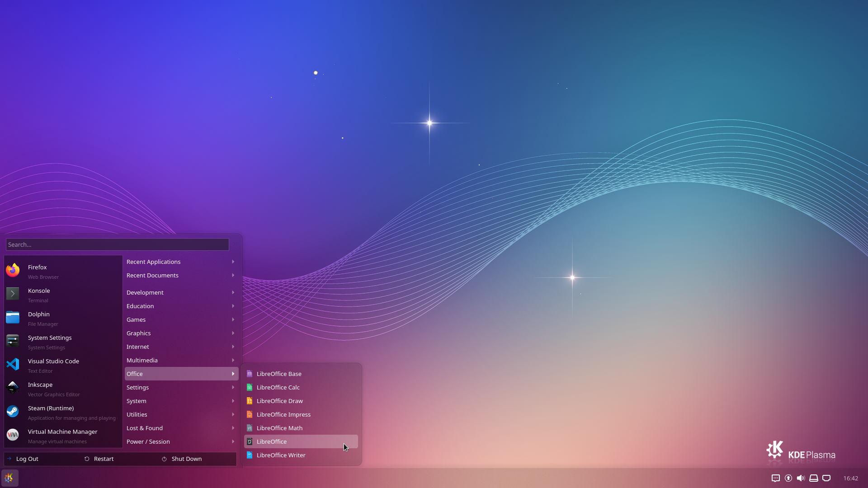Click the LibreOffice Calc icon
Viewport: 868px width, 488px height.
[x=250, y=387]
